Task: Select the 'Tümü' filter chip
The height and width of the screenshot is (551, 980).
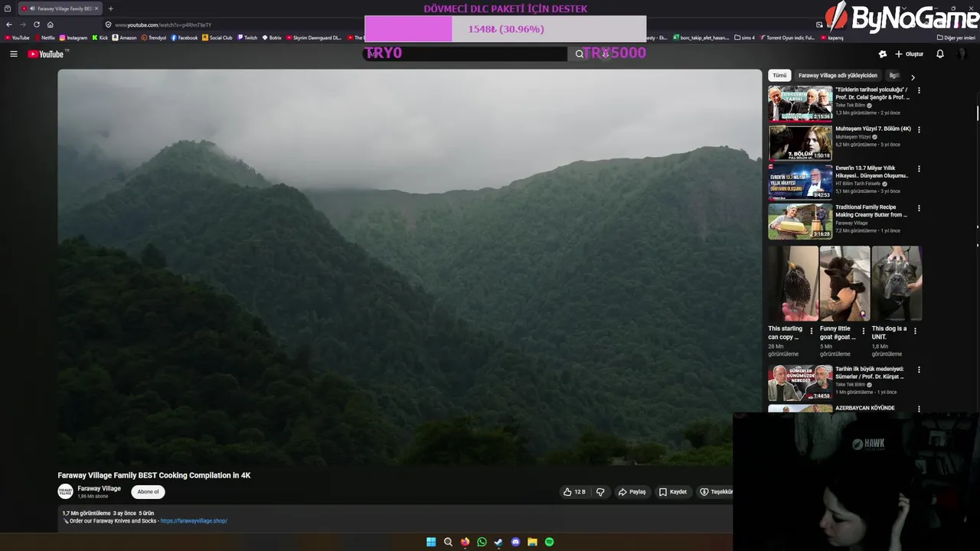Action: tap(779, 76)
